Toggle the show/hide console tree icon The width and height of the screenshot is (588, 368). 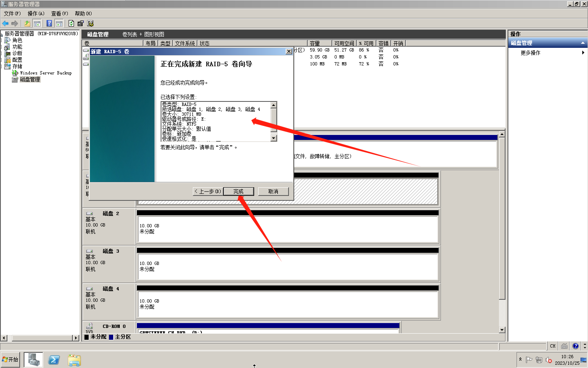point(37,23)
